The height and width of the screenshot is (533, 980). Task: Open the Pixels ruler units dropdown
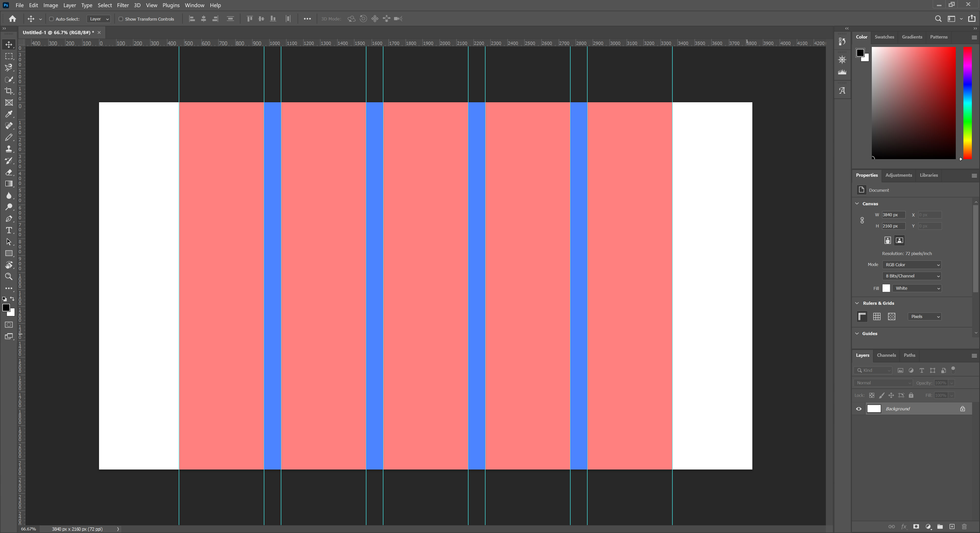(924, 317)
